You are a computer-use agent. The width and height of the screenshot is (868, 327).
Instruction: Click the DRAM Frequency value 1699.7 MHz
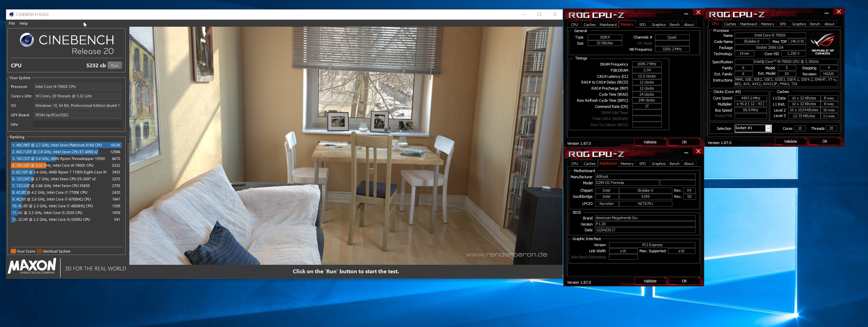(647, 64)
